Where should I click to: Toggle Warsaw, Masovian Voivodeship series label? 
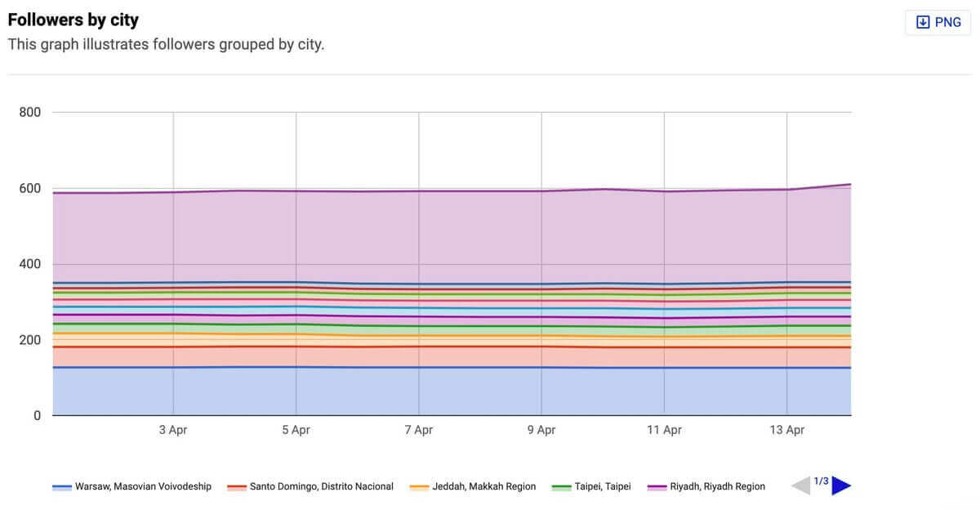point(143,486)
